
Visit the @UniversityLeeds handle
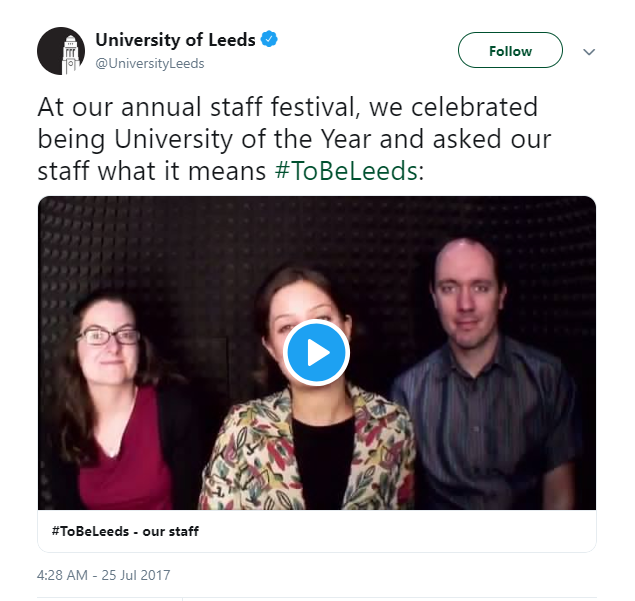pyautogui.click(x=150, y=63)
